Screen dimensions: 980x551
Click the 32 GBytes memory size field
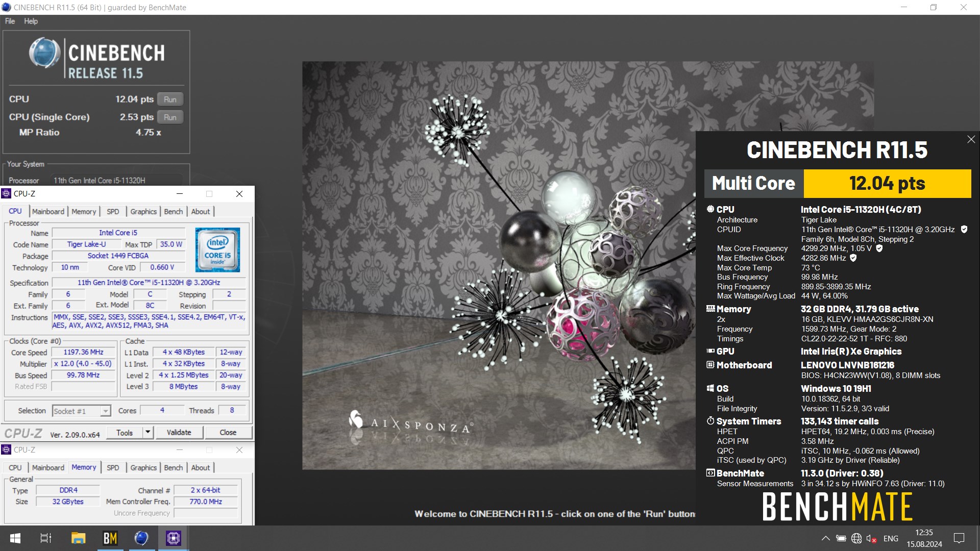pos(68,502)
